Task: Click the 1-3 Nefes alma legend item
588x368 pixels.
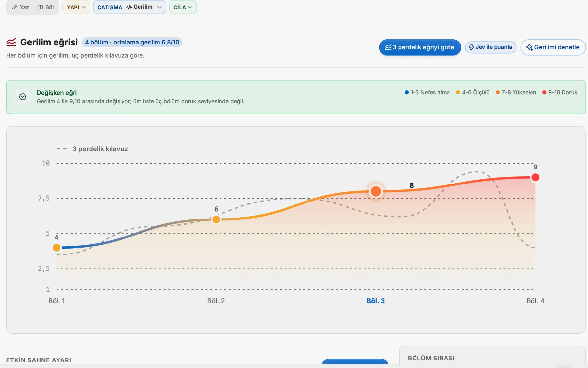Action: coord(427,92)
